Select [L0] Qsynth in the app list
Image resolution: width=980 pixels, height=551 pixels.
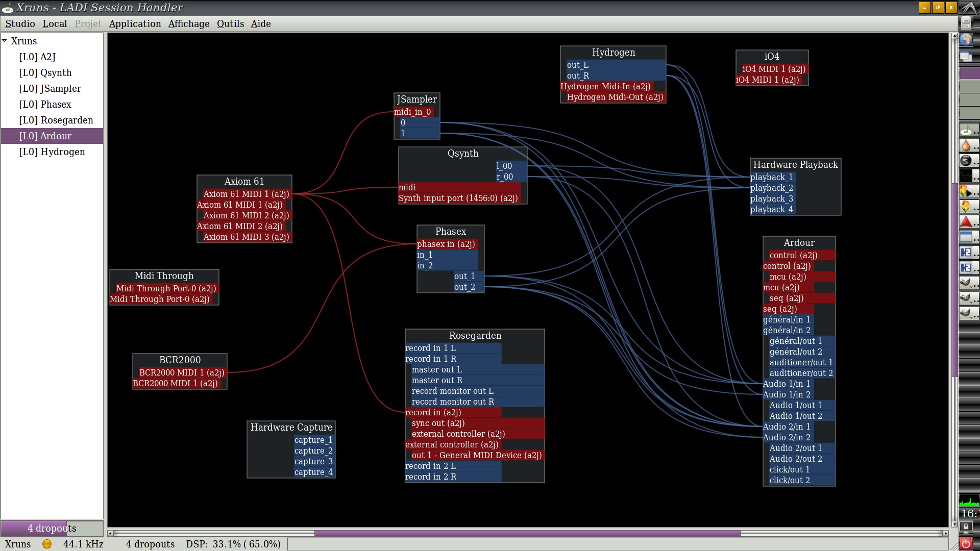click(x=45, y=73)
